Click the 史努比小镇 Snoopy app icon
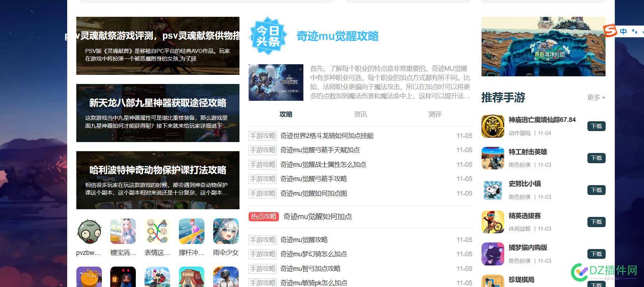Image resolution: width=644 pixels, height=287 pixels. (493, 190)
